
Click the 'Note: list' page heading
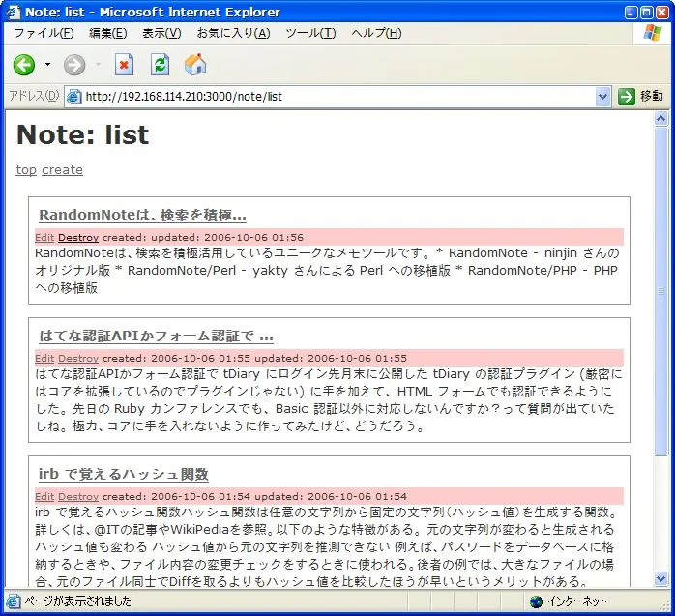tap(82, 134)
